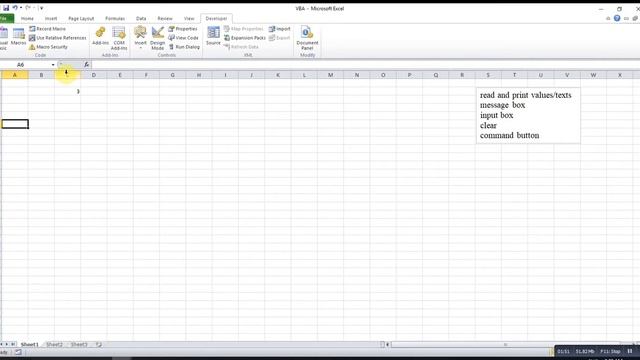Redo the undone action
The width and height of the screenshot is (640, 360).
tap(28, 8)
